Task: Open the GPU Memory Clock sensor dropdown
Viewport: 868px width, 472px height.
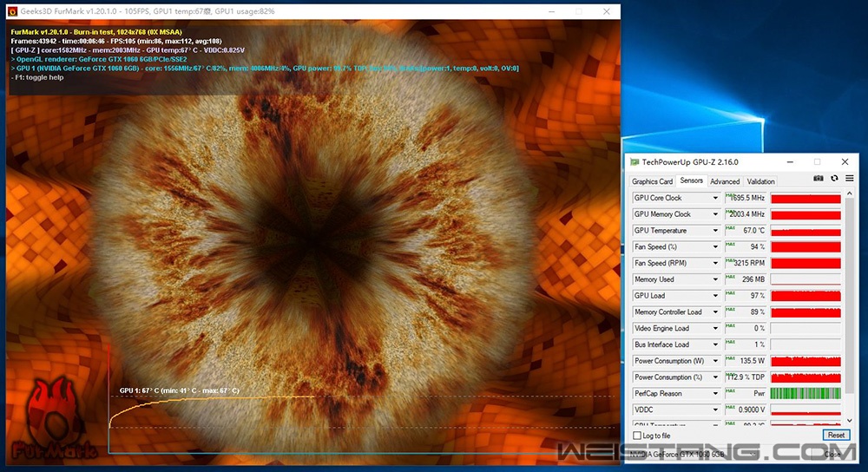Action: click(x=715, y=214)
